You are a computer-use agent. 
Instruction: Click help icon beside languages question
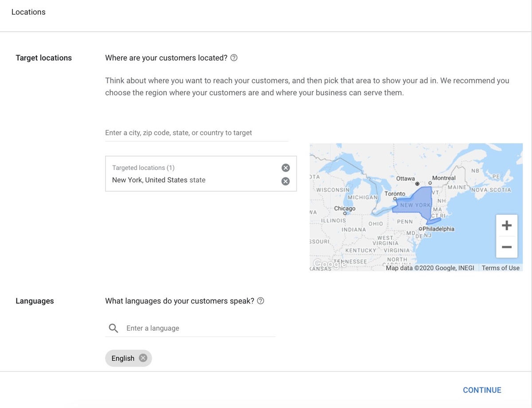[x=261, y=301]
